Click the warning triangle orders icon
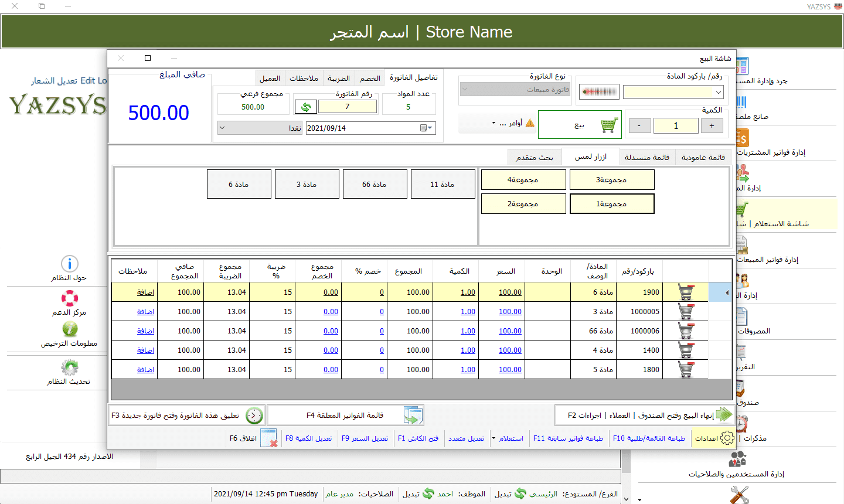Viewport: 844px width, 504px height. click(530, 123)
